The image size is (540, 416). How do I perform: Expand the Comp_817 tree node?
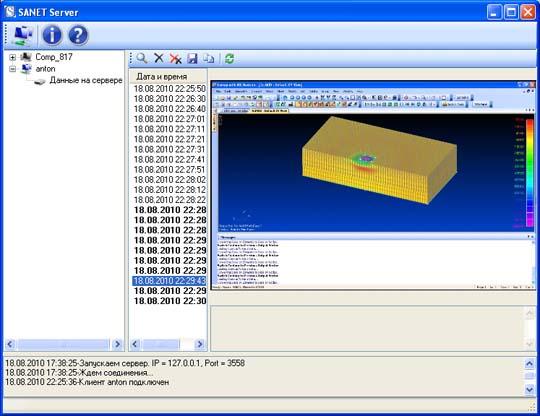coord(12,57)
